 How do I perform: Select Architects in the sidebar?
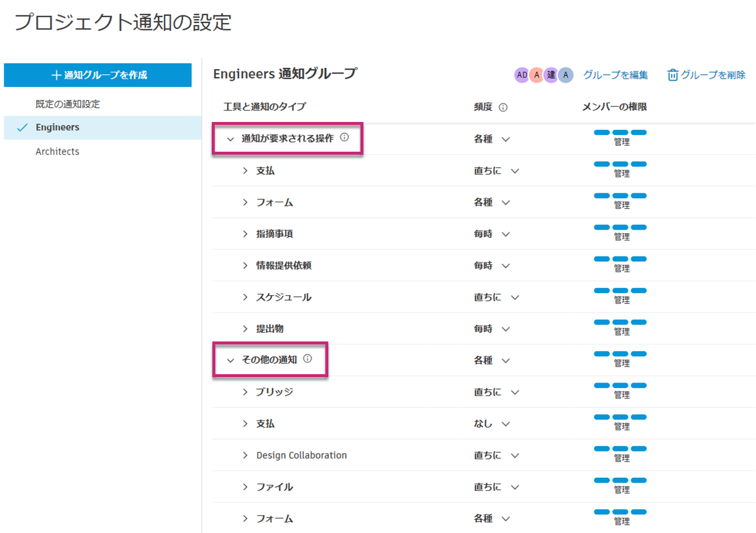(58, 151)
